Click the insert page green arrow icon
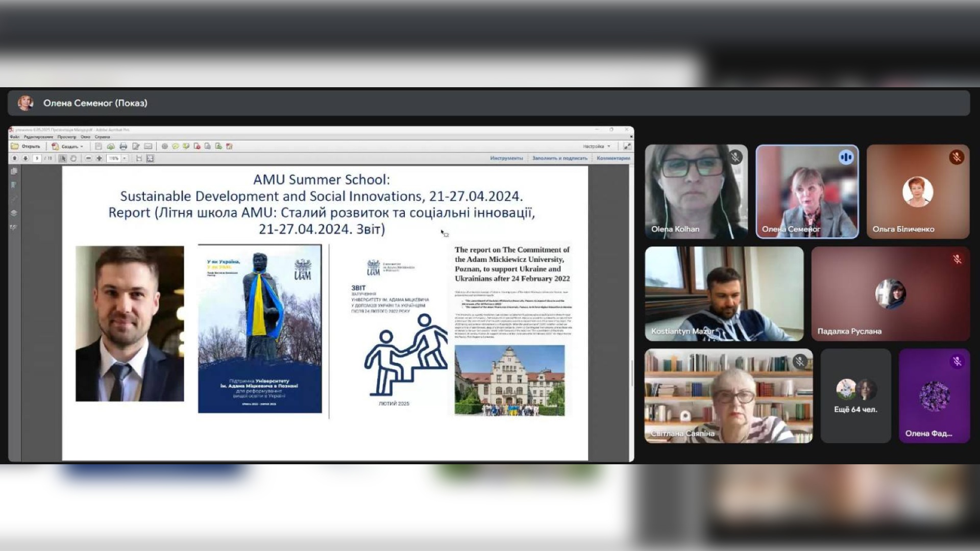Viewport: 980px width, 551px height. coord(218,146)
